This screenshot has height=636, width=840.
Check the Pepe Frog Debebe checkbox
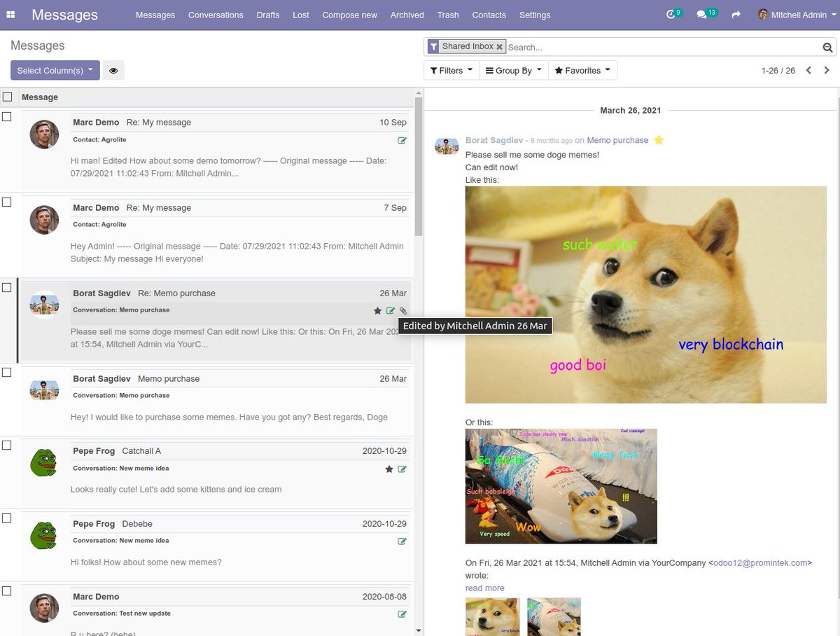pyautogui.click(x=6, y=518)
